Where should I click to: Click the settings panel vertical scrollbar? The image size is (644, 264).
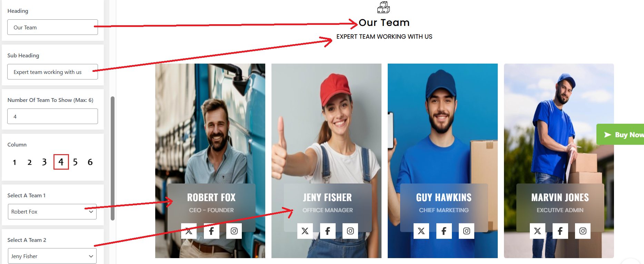pyautogui.click(x=112, y=158)
